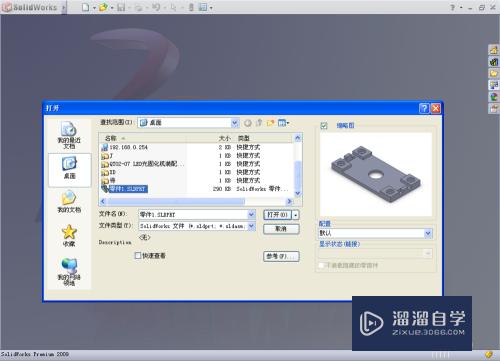
Task: Click the SolidWorks logo menu
Action: click(x=30, y=7)
